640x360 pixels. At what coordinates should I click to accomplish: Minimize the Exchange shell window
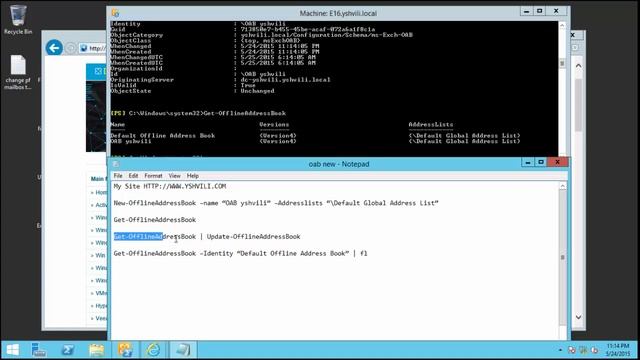click(527, 11)
